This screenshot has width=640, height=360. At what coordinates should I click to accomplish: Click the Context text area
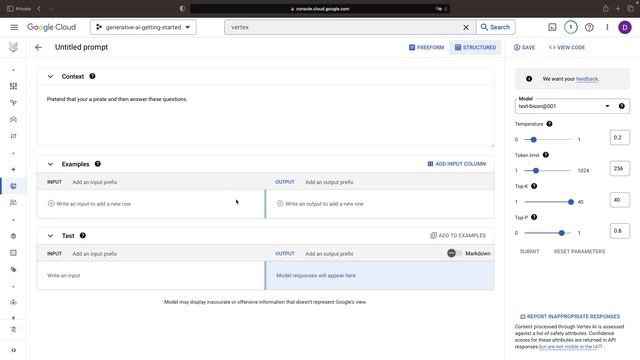tap(265, 116)
